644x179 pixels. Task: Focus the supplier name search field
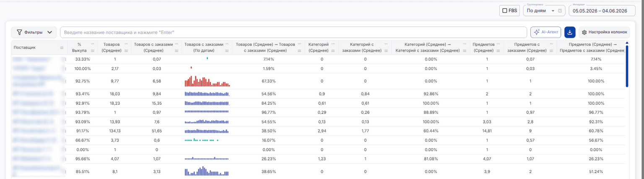tap(293, 32)
